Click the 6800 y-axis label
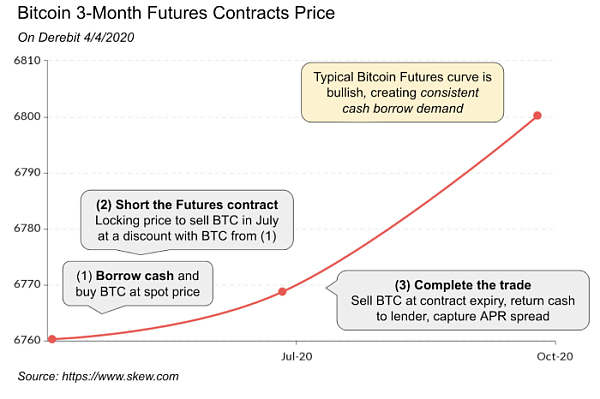The image size is (600, 399). tap(27, 117)
